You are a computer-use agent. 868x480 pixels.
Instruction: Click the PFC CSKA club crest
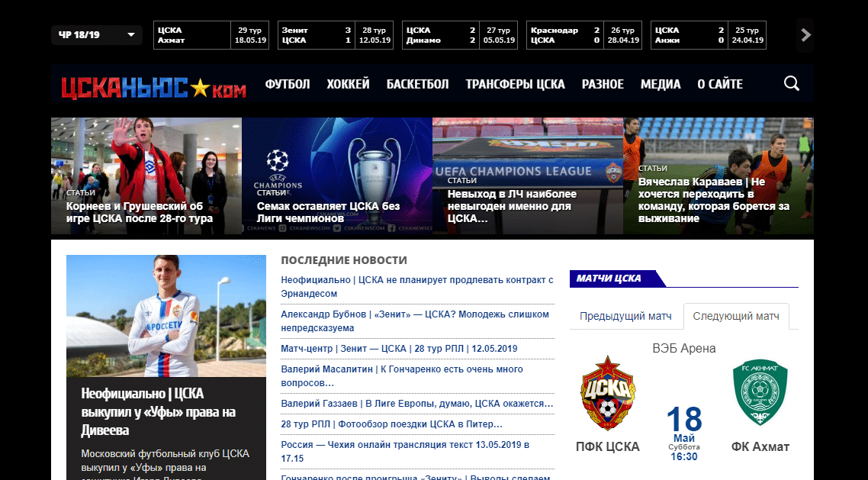[607, 394]
